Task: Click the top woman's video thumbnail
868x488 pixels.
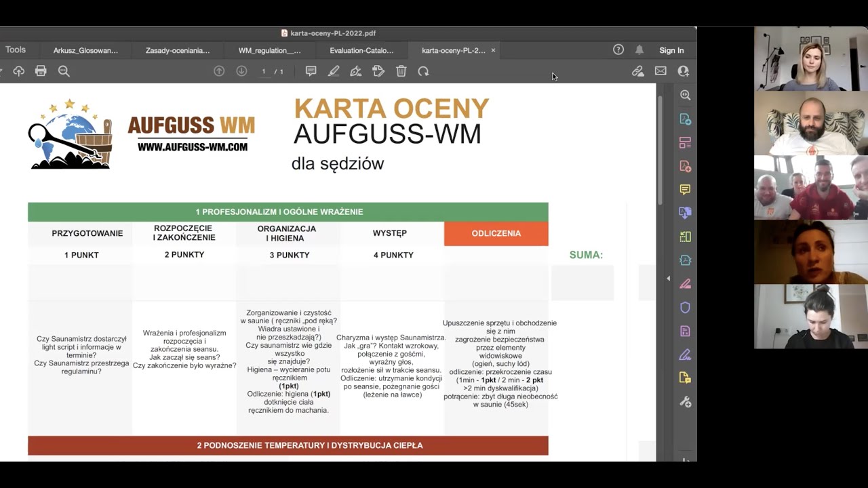Action: click(x=811, y=59)
